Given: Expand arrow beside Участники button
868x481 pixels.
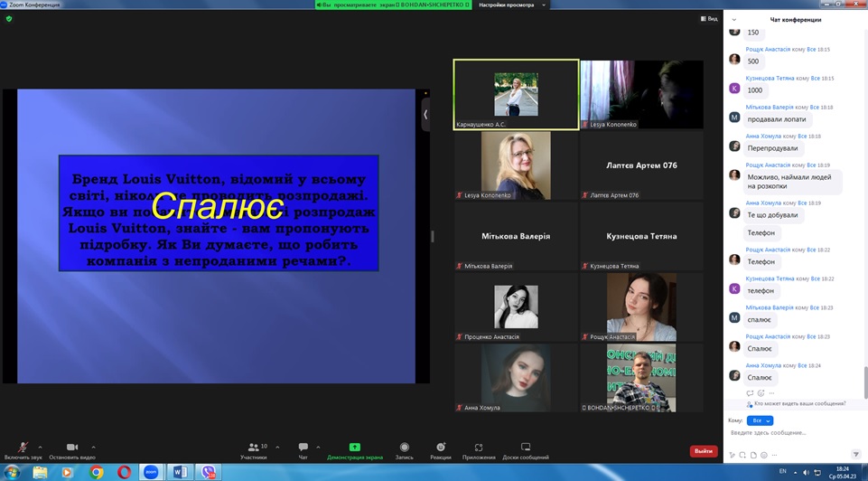Looking at the screenshot, I should pyautogui.click(x=277, y=447).
